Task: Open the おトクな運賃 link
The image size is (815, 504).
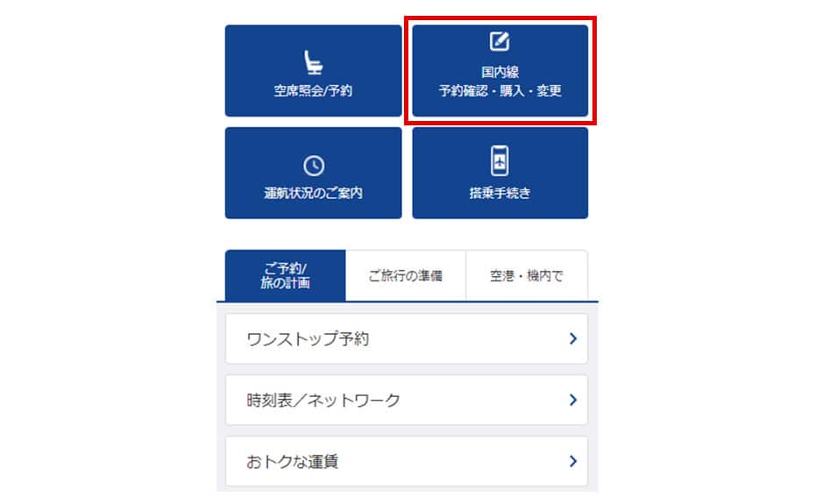Action: click(x=407, y=461)
